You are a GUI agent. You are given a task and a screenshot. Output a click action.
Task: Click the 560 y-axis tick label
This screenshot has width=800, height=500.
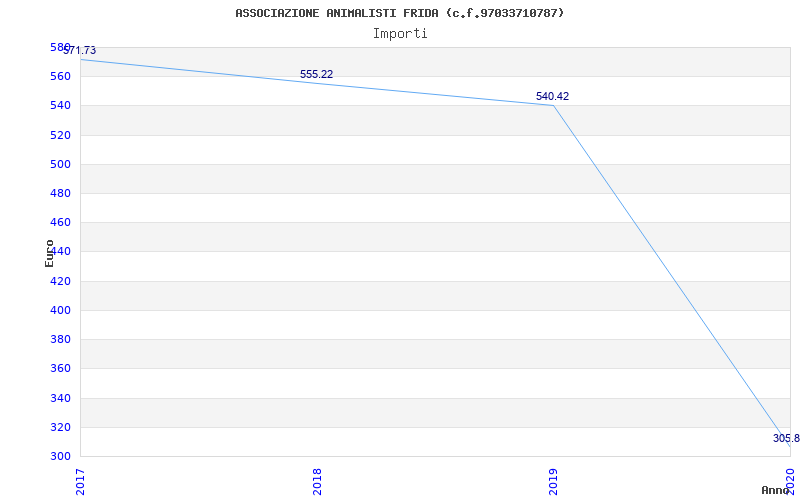point(60,76)
